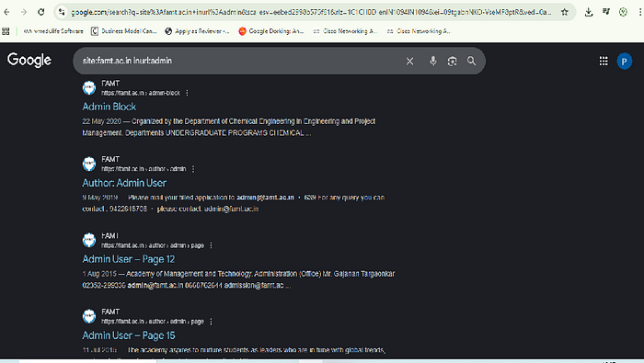The image size is (644, 363).
Task: Open 'Apply as Reviewer' bookmark
Action: click(197, 31)
